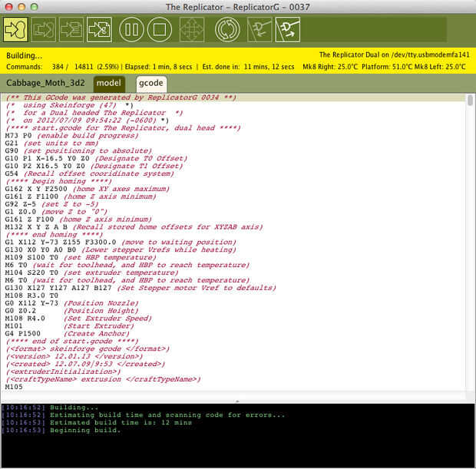Switch to the model tab
Viewport: 476px width, 469px height.
tap(109, 83)
